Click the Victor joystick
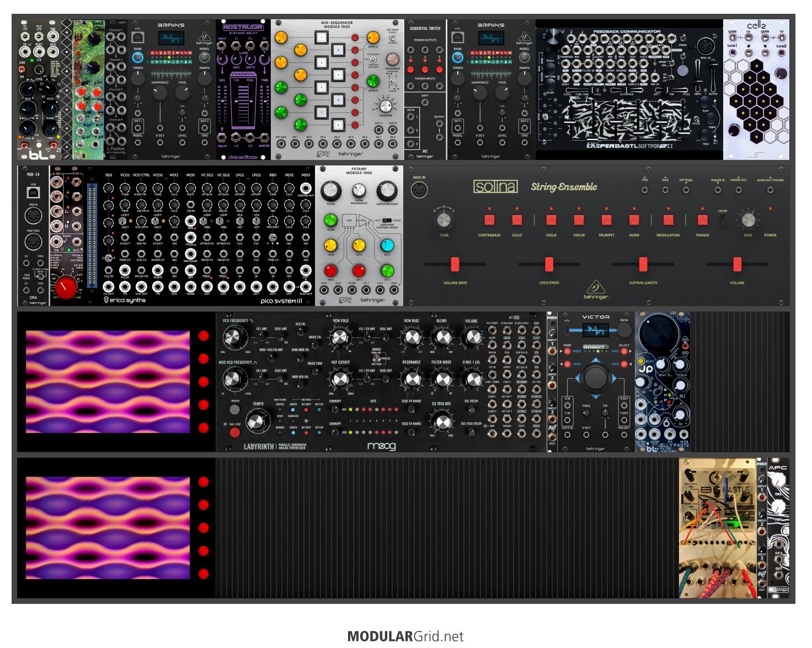This screenshot has height=648, width=812. 595,378
